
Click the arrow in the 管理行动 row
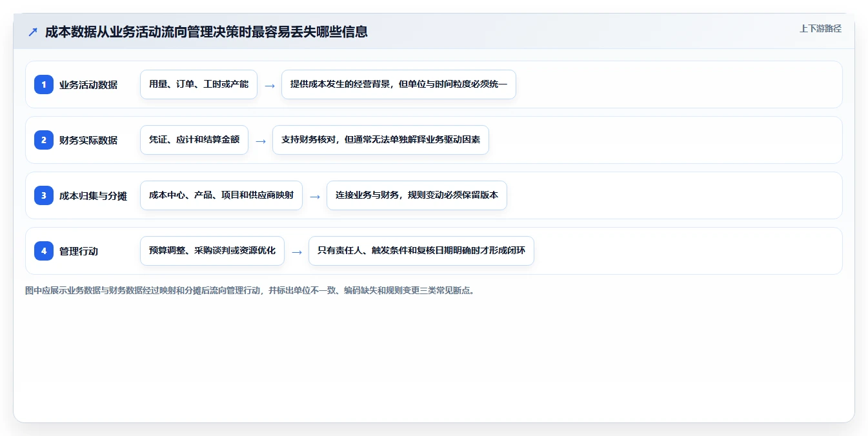coord(297,252)
